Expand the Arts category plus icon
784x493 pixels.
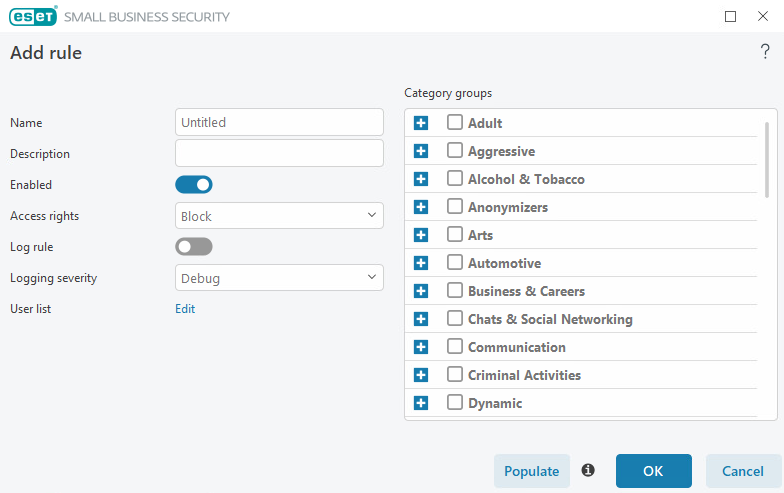click(421, 235)
